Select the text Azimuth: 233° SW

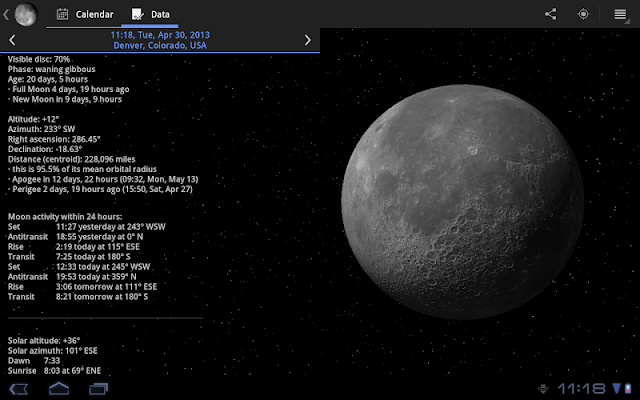[x=42, y=129]
